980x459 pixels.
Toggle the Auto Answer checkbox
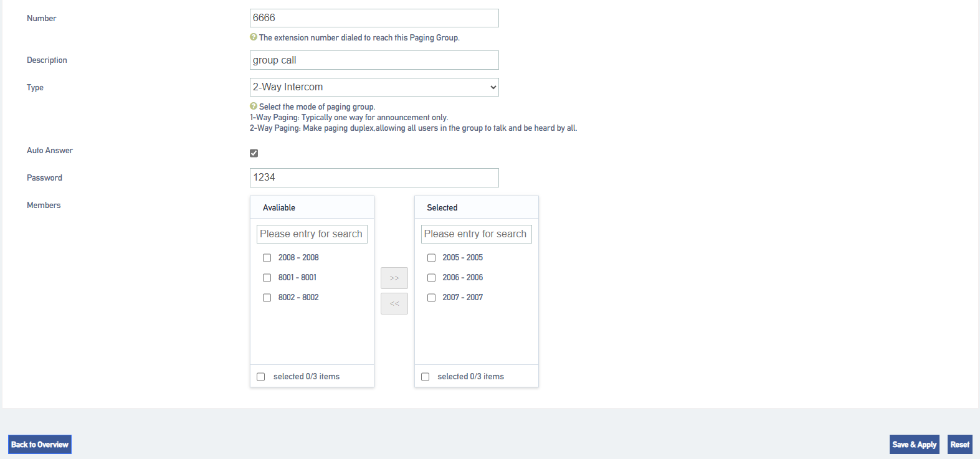point(254,153)
